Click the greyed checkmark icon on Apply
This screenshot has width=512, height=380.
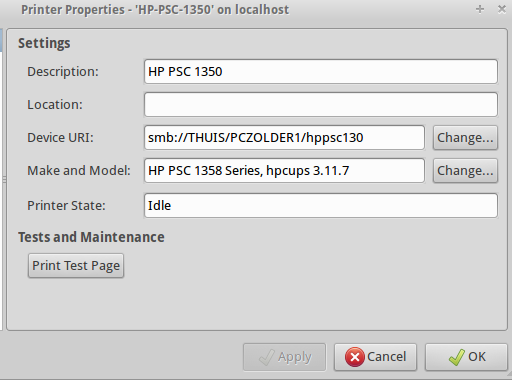click(x=267, y=357)
